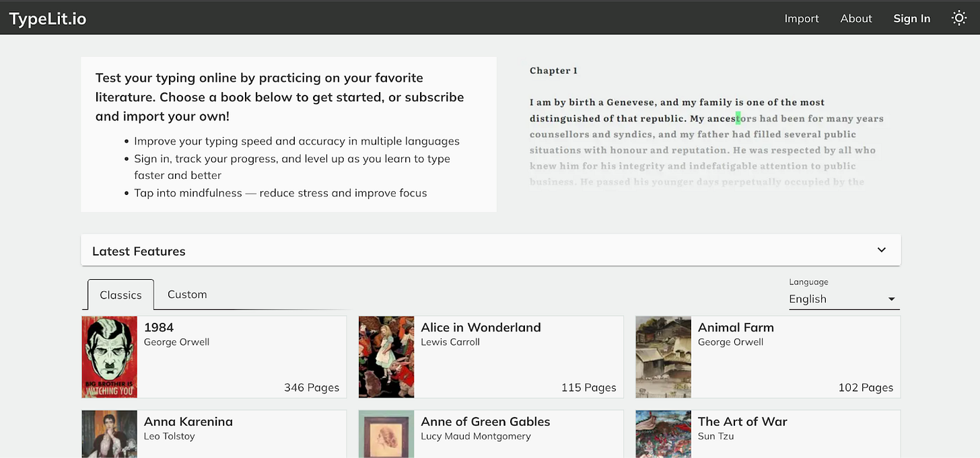
Task: Click the green typing cursor in preview text
Action: click(x=738, y=118)
